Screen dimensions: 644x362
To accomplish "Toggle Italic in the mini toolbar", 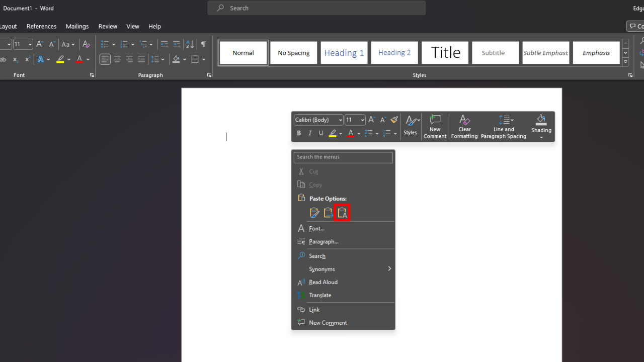I will click(310, 133).
